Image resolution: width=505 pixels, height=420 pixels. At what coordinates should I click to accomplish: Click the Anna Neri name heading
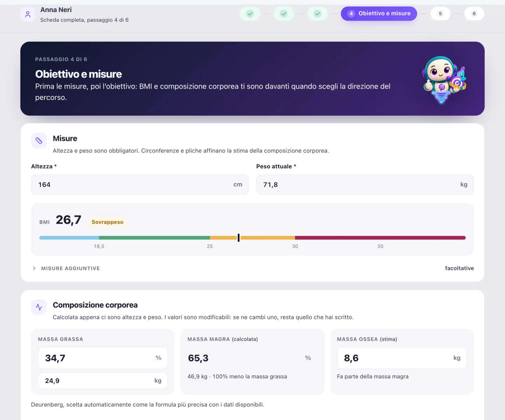[56, 10]
